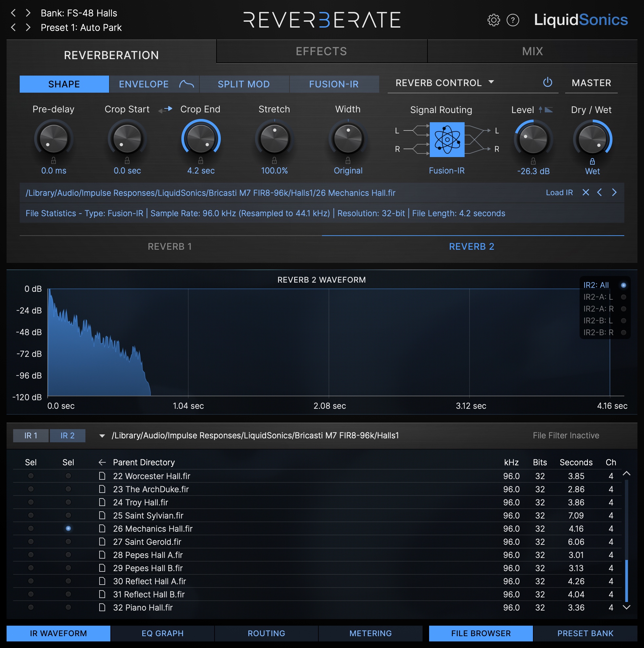
Task: Click the Parent Directory back arrow icon
Action: click(x=102, y=463)
